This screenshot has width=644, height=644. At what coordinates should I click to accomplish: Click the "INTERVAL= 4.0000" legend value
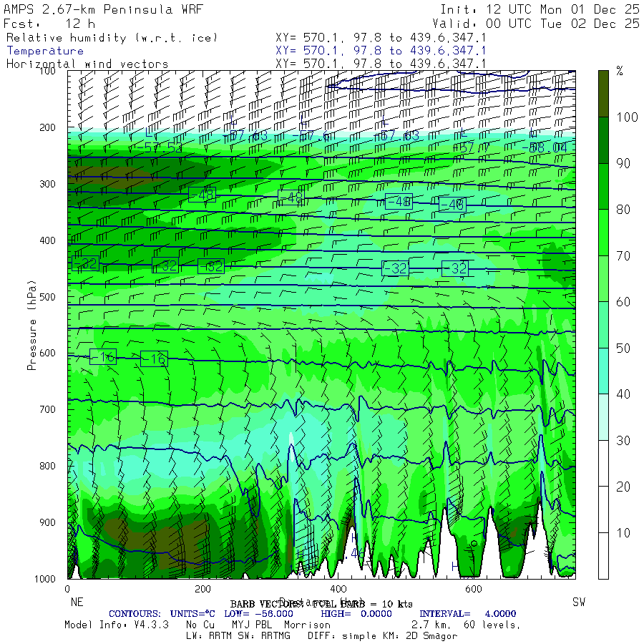pos(468,614)
